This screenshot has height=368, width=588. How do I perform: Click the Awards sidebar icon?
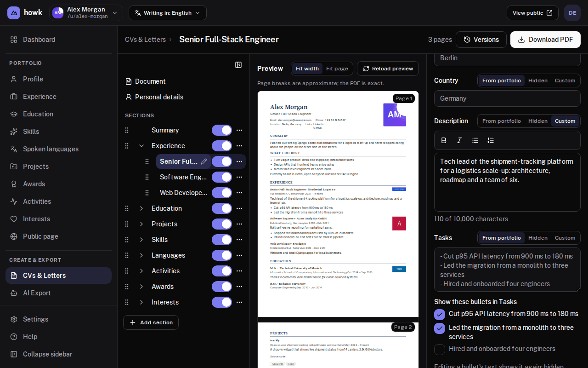point(14,184)
